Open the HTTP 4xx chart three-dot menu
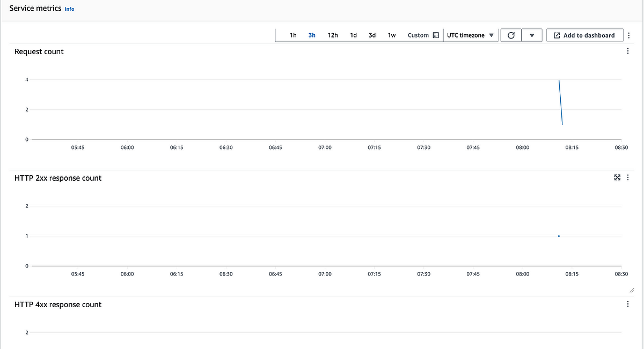Screen dimensions: 644x349 pos(627,304)
